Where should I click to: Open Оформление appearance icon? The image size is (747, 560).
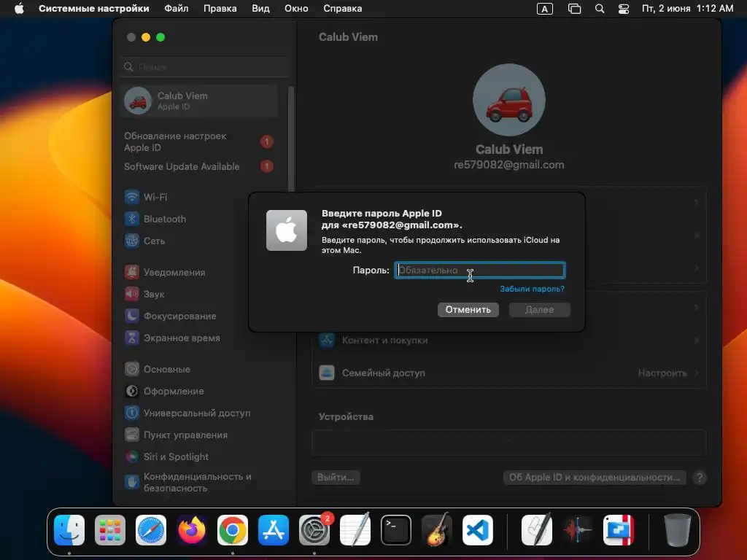(132, 391)
